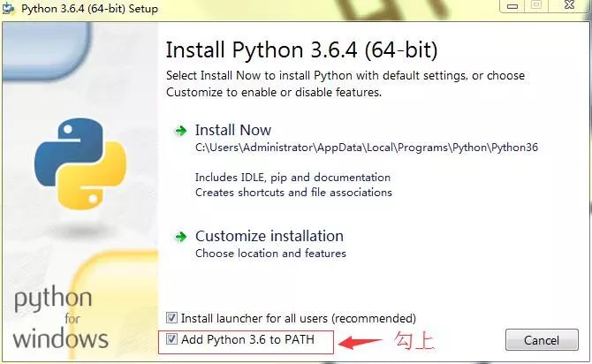Minimize the Python Setup window
The height and width of the screenshot is (364, 592).
click(x=512, y=5)
